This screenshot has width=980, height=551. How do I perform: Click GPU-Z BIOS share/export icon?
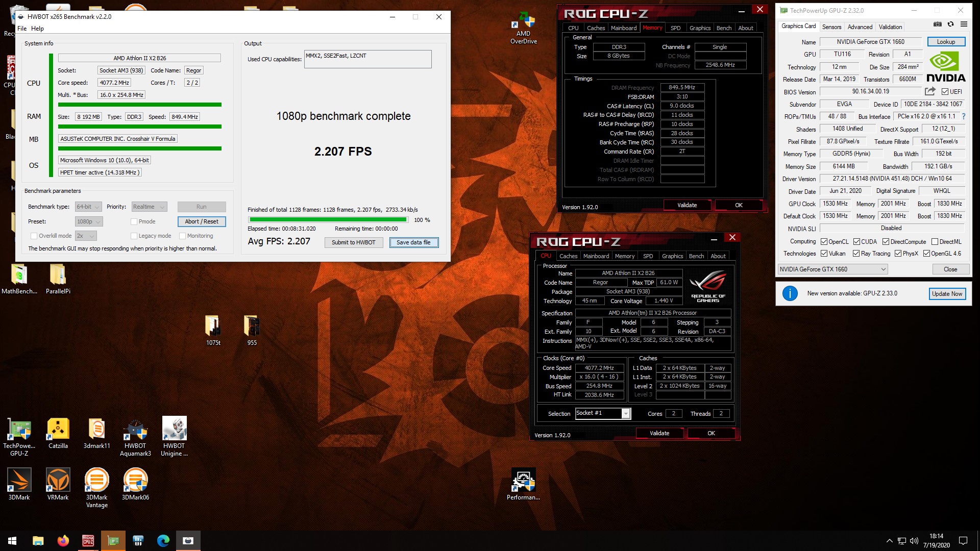point(930,91)
